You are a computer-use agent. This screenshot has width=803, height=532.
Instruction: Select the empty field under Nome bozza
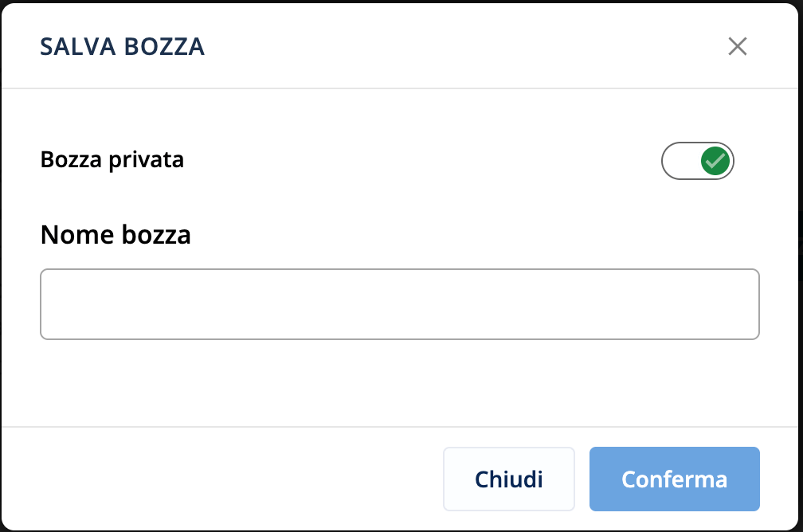(399, 304)
